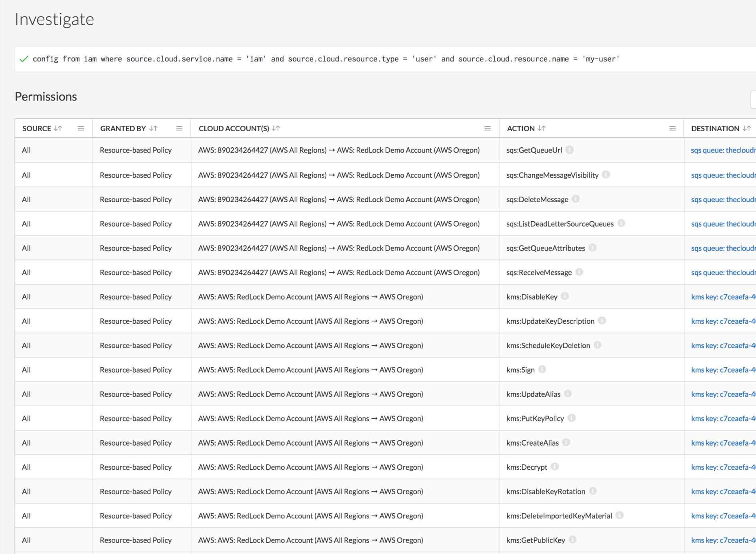
Task: Click info icon next to kms:PutKeyPolicy
Action: click(572, 418)
